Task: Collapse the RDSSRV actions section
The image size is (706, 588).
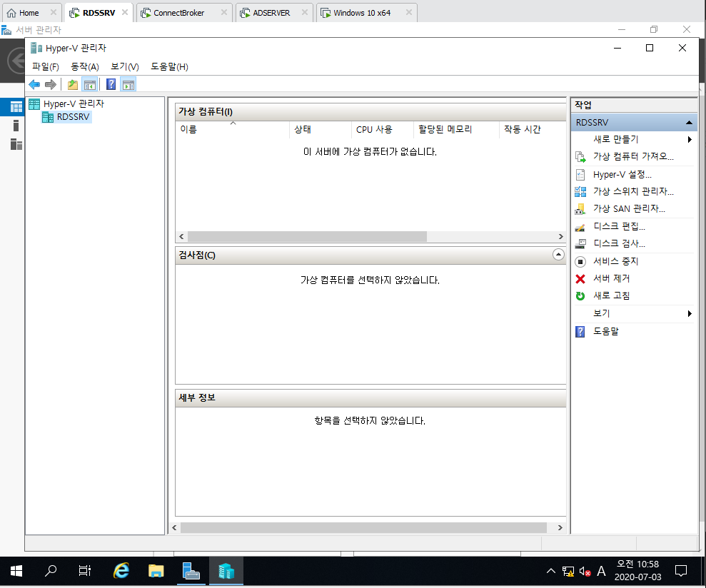Action: click(688, 123)
